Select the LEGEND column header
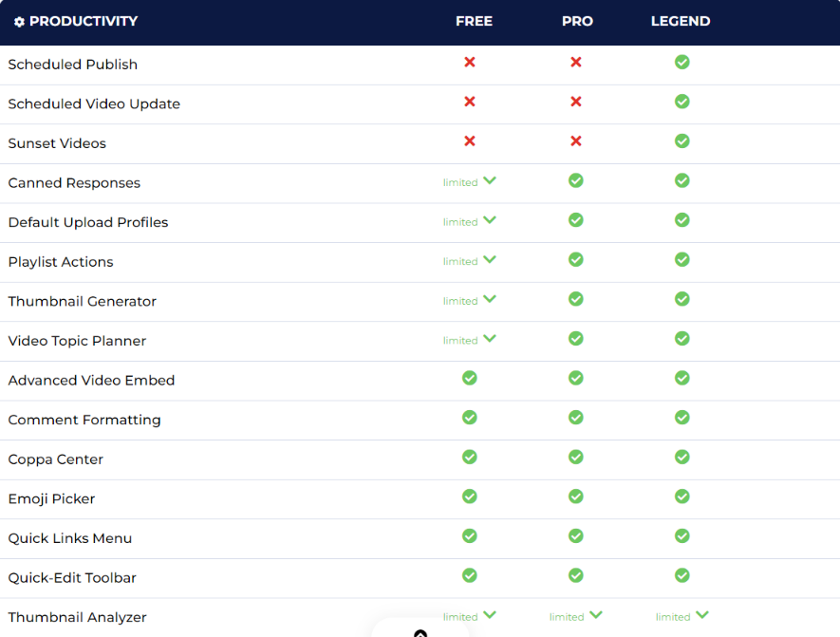The height and width of the screenshot is (637, 840). click(x=681, y=20)
